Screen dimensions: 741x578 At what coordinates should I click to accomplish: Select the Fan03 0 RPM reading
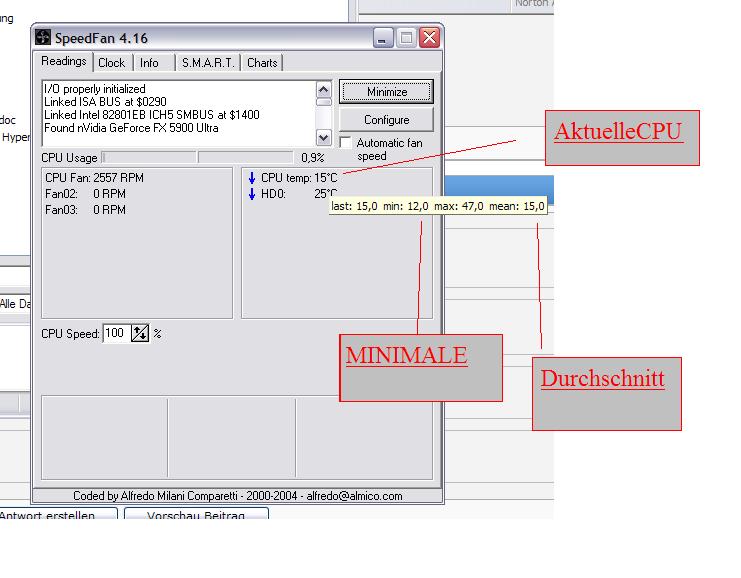point(86,210)
